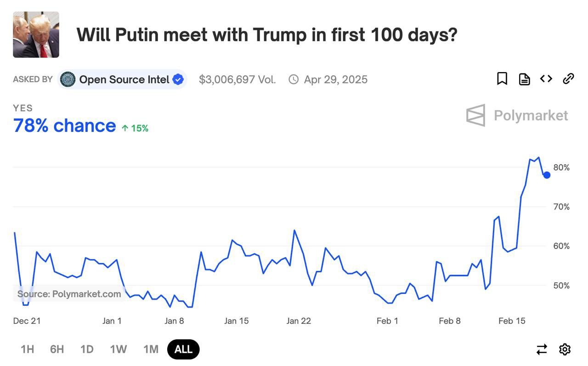Select the 6H time range
The height and width of the screenshot is (366, 588).
57,349
